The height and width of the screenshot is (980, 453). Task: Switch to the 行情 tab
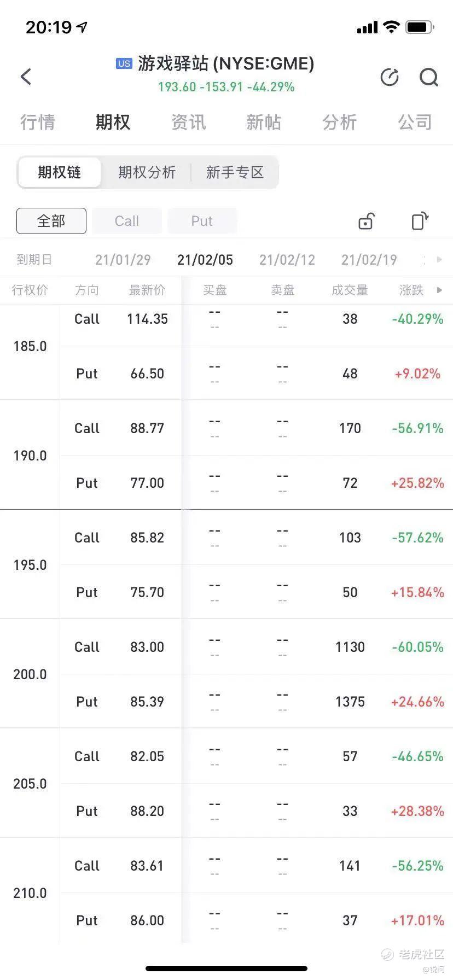click(38, 122)
